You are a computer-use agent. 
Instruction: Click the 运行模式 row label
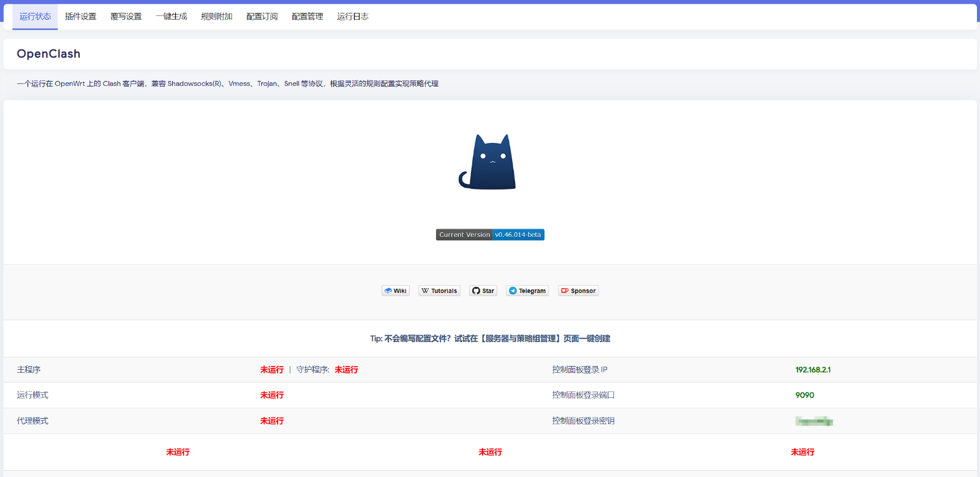32,395
